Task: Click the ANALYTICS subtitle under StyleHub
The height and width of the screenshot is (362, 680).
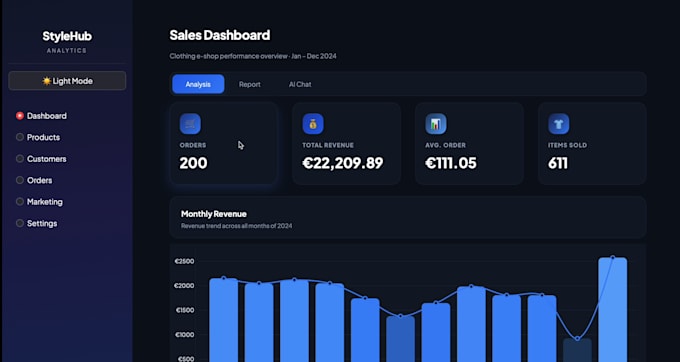Action: pyautogui.click(x=67, y=51)
